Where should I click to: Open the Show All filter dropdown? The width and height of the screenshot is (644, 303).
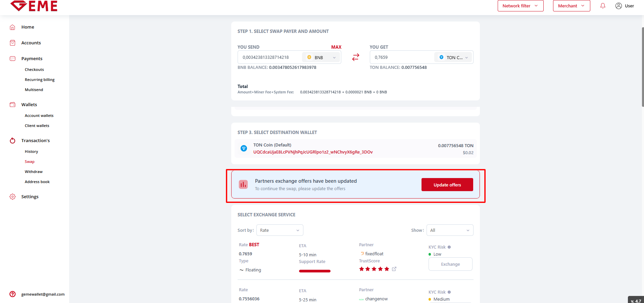coord(450,230)
